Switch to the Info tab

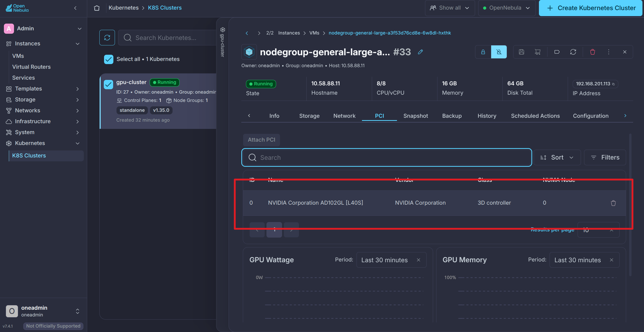pyautogui.click(x=274, y=116)
